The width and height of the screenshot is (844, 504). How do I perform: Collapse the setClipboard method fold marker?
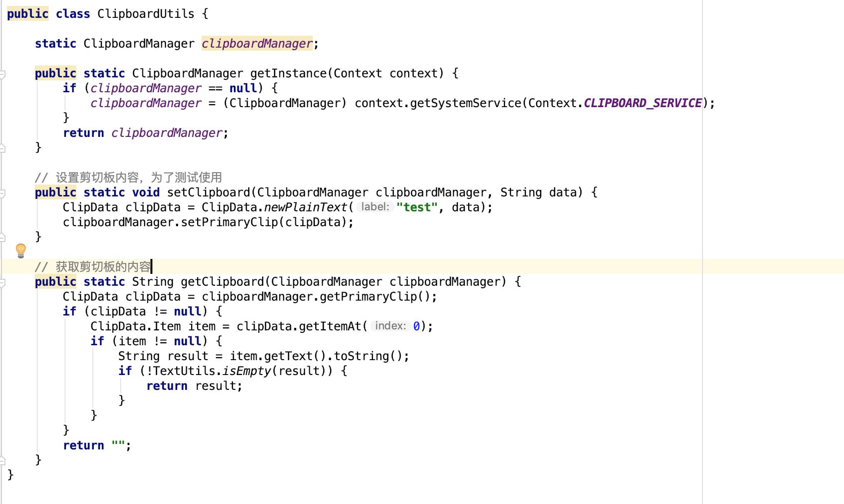point(2,193)
